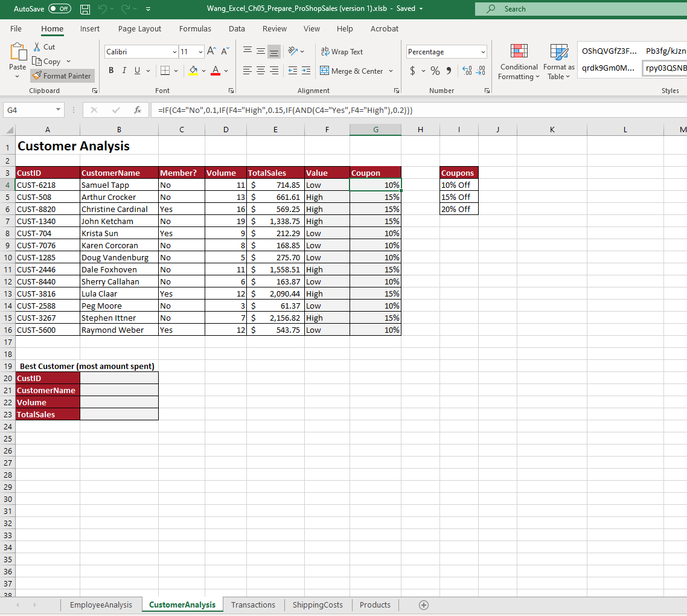Switch to the Insert tab
The image size is (687, 616).
(x=90, y=28)
